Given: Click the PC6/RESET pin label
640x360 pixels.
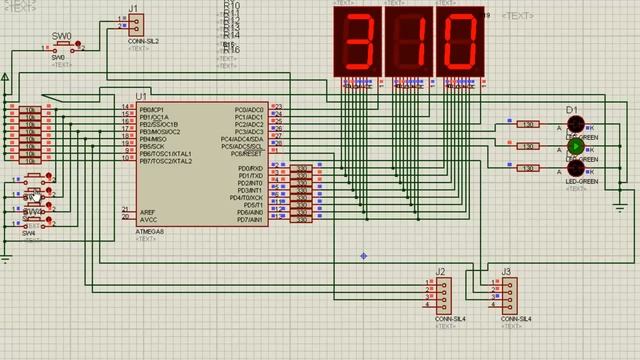Looking at the screenshot, I should 247,154.
